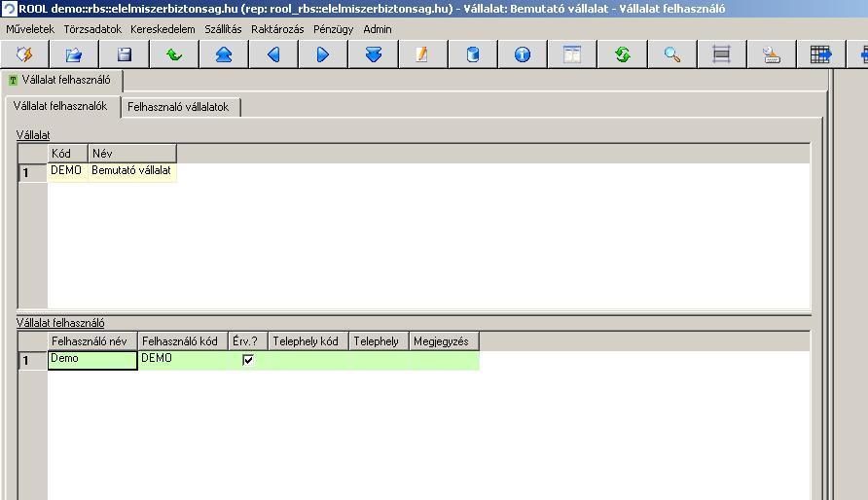Viewport: 868px width, 500px height.
Task: Click the Telephely column header
Action: coord(379,341)
